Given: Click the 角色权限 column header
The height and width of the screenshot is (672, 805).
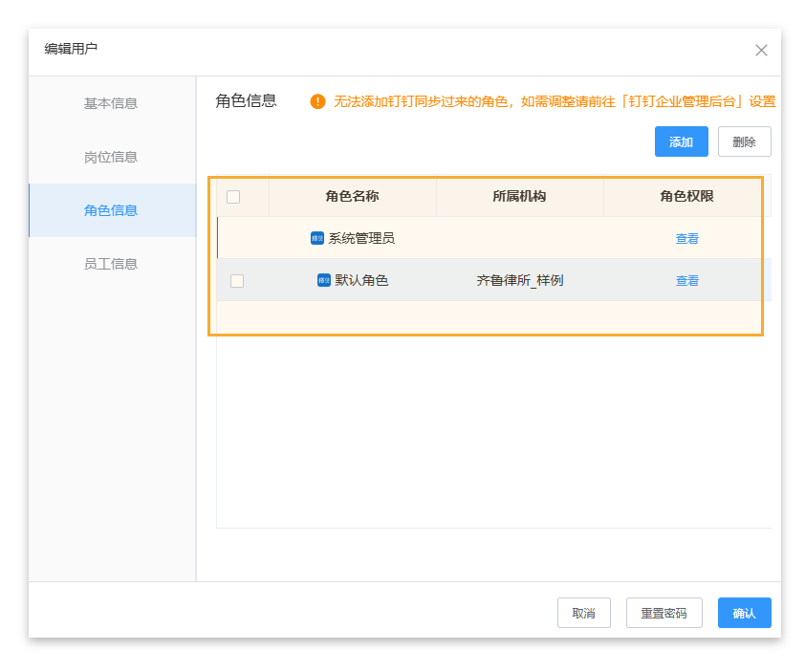Looking at the screenshot, I should point(686,197).
